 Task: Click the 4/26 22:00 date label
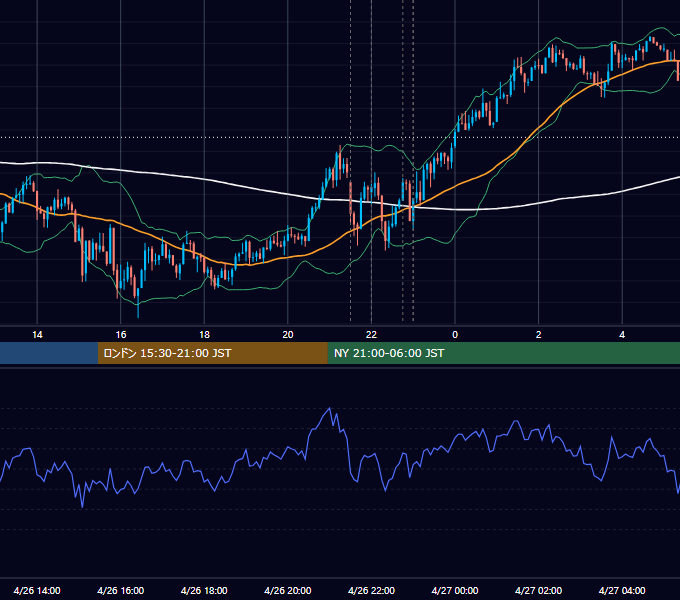pos(371,590)
